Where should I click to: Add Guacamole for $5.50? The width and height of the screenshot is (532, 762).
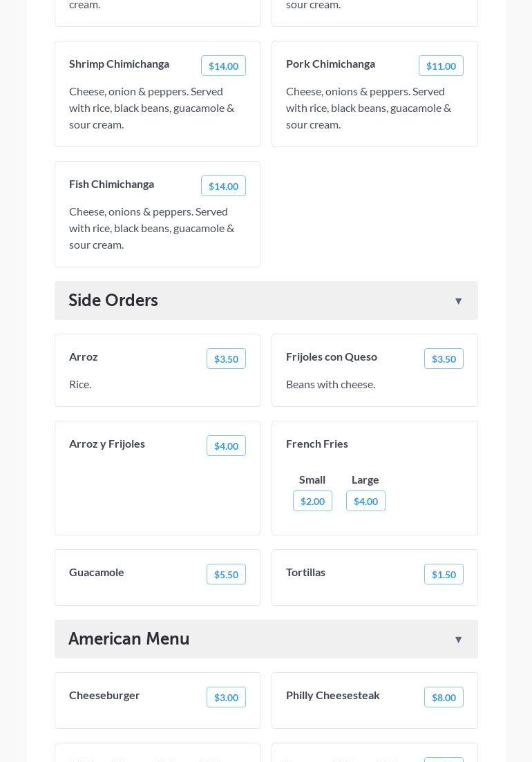click(226, 575)
